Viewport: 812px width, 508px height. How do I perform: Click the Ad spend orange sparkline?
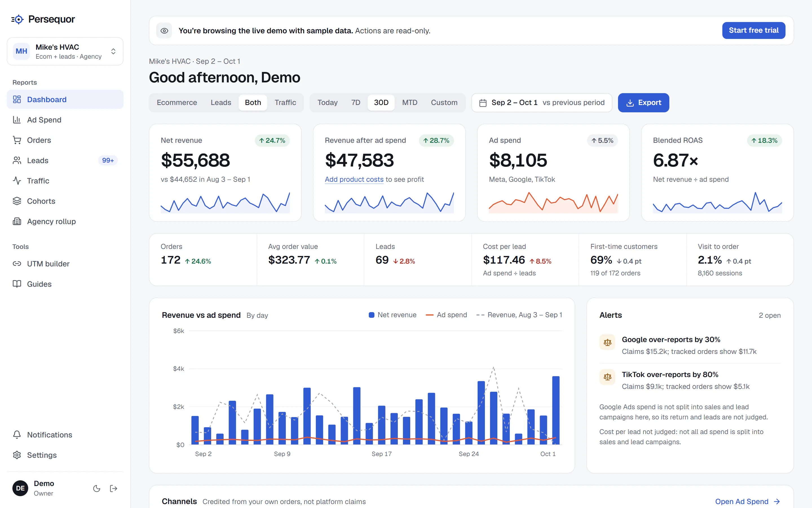tap(553, 203)
